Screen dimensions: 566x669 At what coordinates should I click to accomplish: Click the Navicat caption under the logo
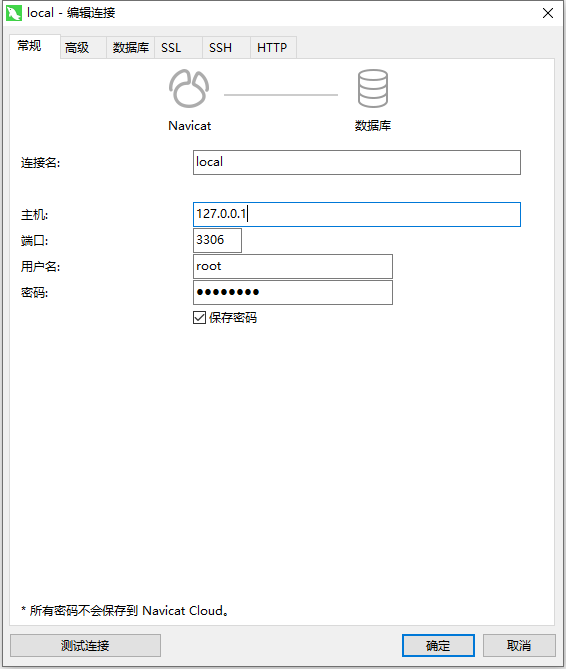189,125
